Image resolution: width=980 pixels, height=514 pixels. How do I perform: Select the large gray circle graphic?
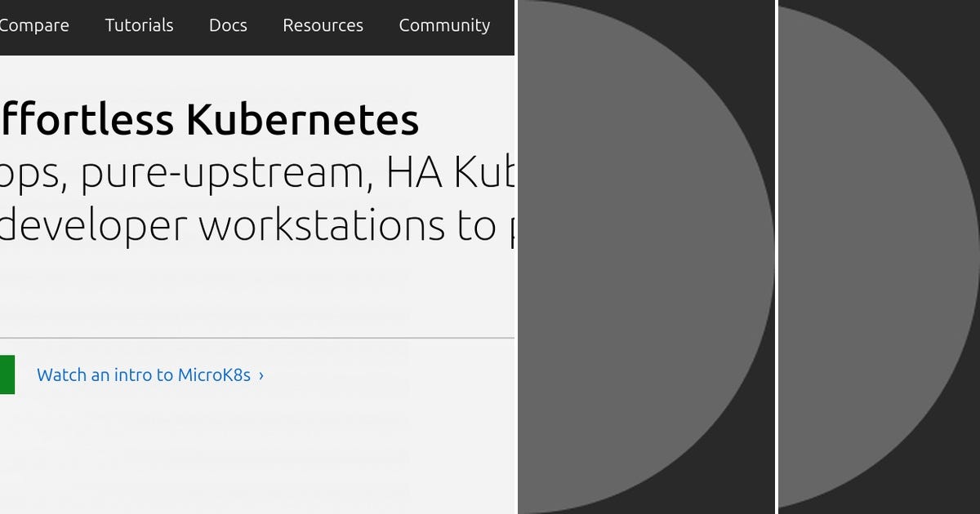[x=637, y=257]
